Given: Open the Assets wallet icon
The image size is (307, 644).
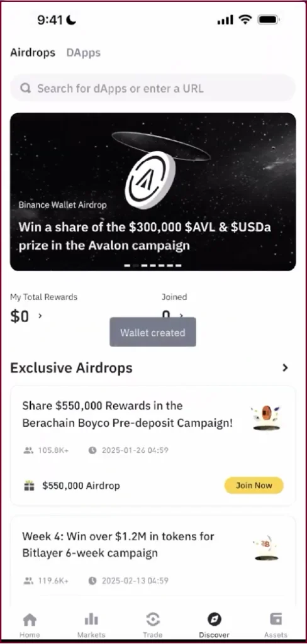Looking at the screenshot, I should tap(276, 619).
